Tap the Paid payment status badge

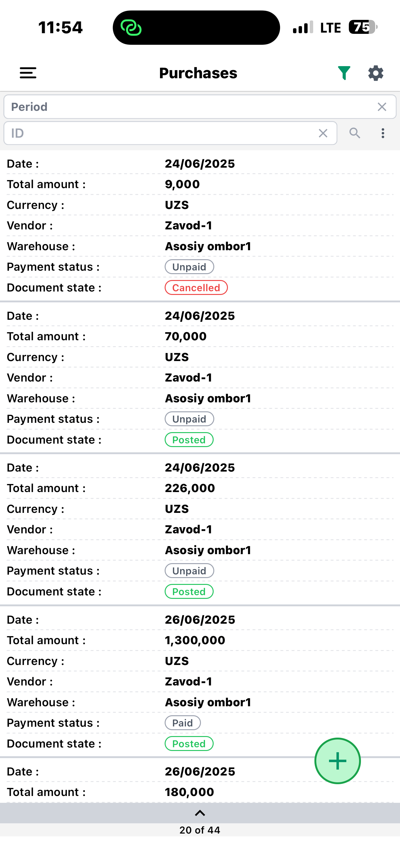pyautogui.click(x=183, y=723)
